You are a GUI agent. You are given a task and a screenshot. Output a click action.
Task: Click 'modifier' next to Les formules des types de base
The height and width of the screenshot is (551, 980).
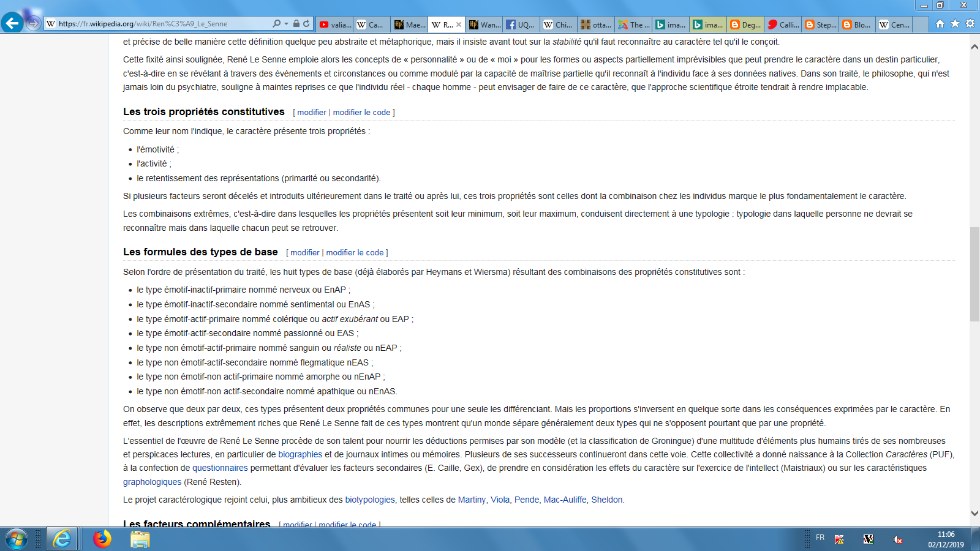click(x=305, y=253)
